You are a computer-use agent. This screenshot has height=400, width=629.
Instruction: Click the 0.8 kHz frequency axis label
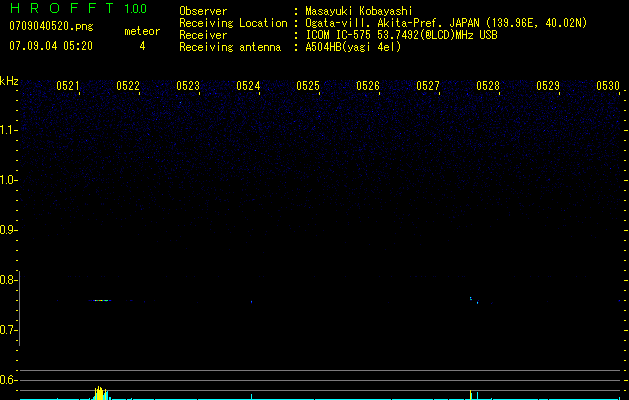tap(8, 280)
